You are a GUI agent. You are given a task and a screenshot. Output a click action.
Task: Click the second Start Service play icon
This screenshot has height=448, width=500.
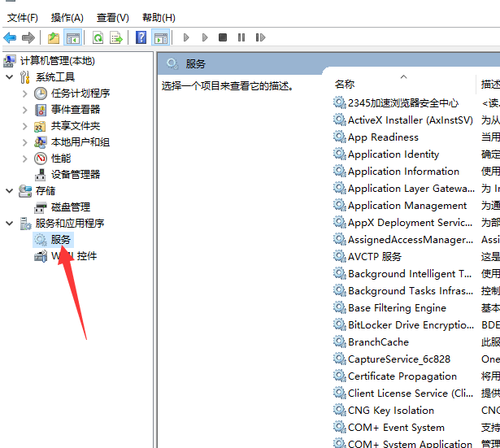[205, 37]
